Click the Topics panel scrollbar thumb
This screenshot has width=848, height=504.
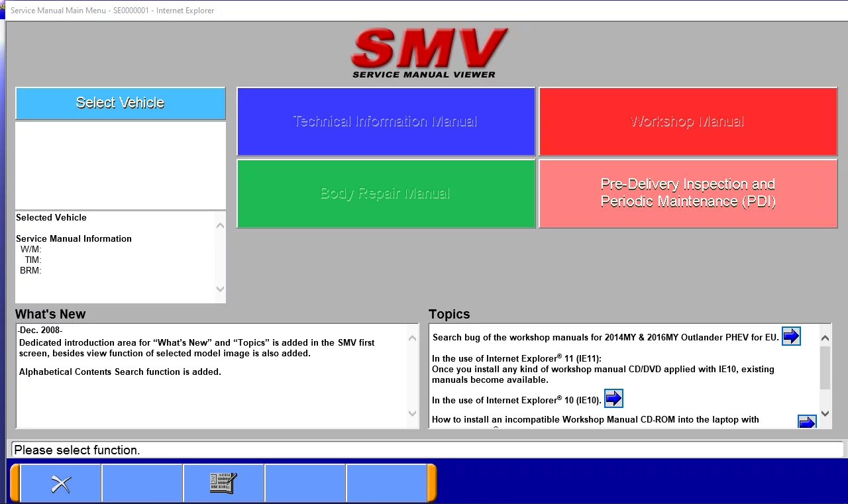(825, 368)
